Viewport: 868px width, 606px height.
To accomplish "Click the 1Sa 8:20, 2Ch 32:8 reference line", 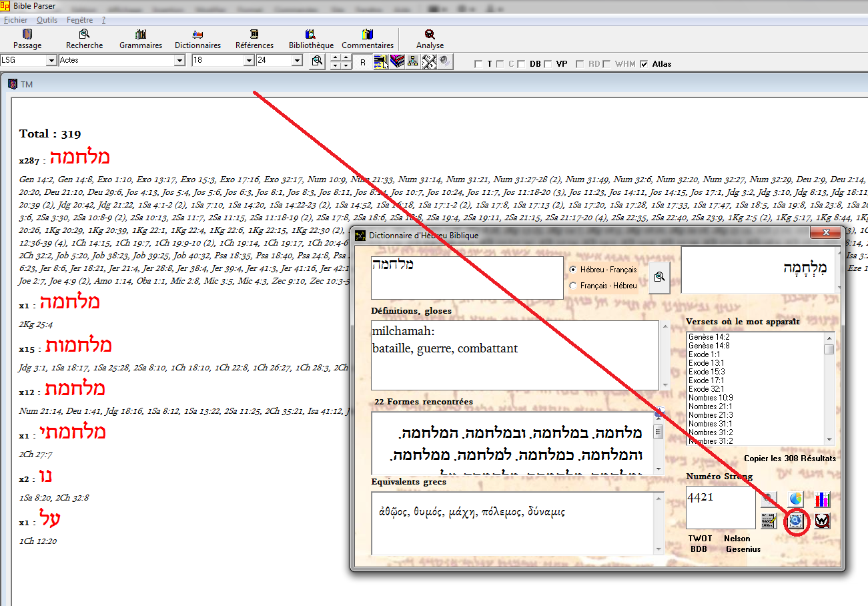I will point(54,498).
